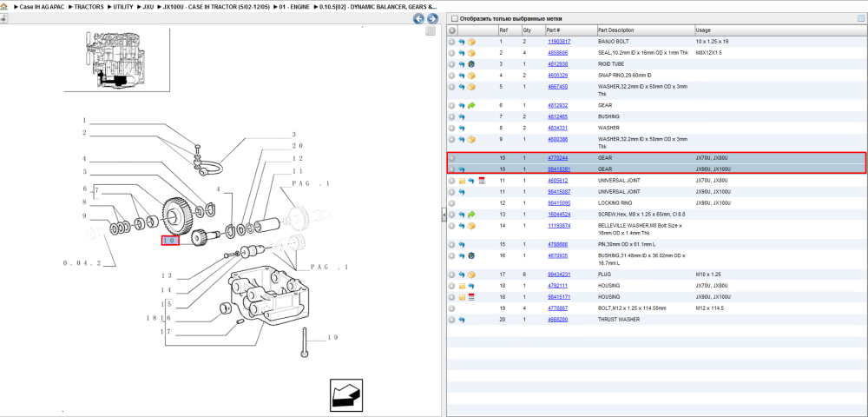Open '01 - ENGINE' breadcrumb level
This screenshot has width=868, height=417.
(x=294, y=6)
